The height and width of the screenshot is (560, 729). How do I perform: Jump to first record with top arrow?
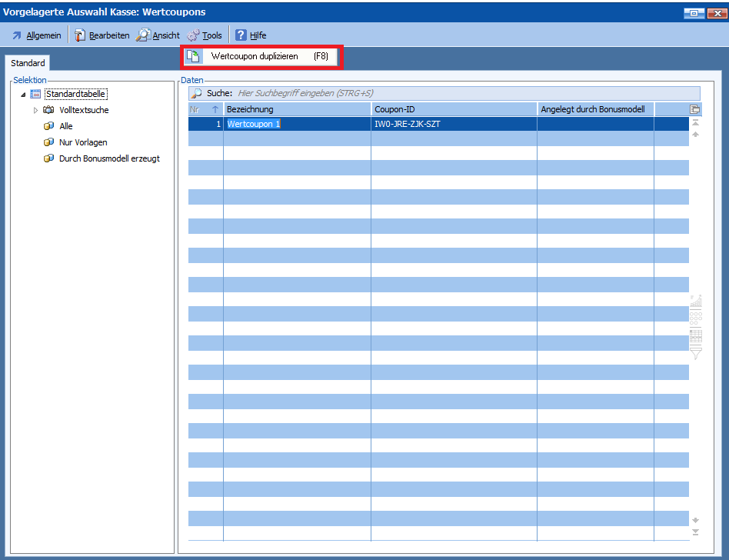(695, 122)
